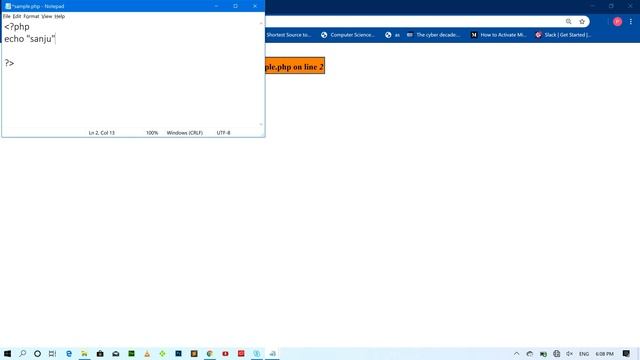Open the Chrome profile avatar

617,22
